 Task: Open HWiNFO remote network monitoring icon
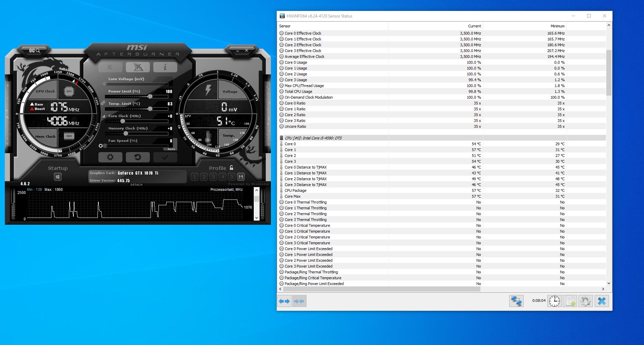click(516, 301)
